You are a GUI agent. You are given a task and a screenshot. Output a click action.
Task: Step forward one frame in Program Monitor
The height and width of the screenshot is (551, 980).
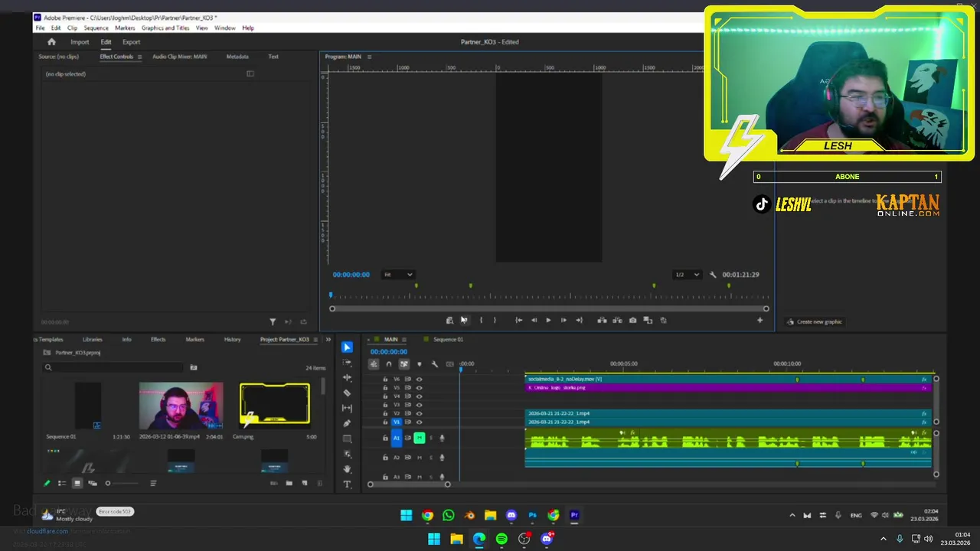563,321
